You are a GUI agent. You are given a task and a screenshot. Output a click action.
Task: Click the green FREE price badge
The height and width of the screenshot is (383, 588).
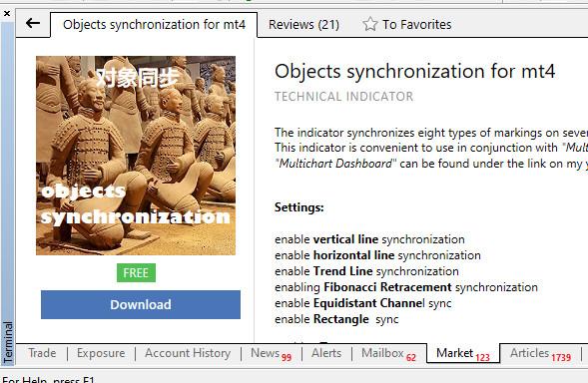(136, 273)
